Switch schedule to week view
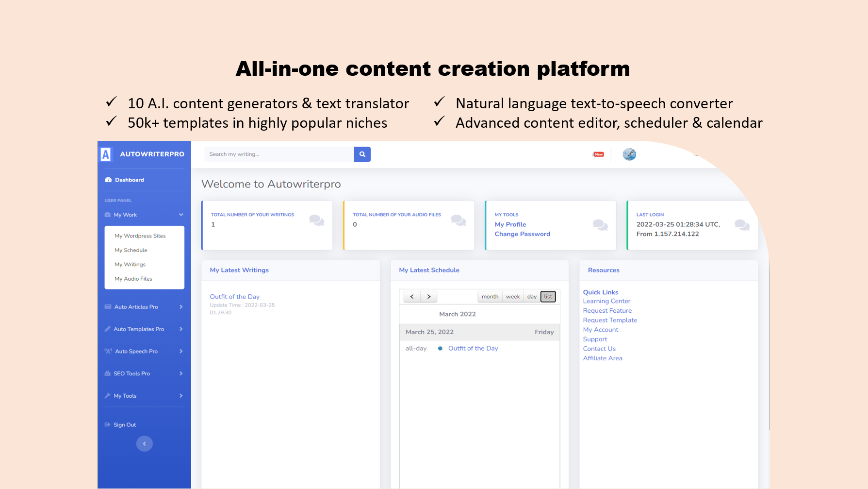The image size is (868, 489). click(x=513, y=297)
